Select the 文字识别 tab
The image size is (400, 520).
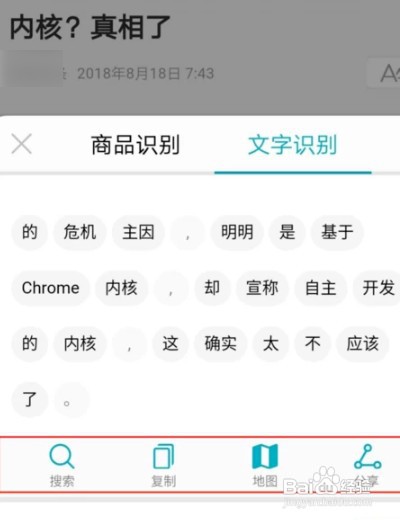tap(292, 145)
